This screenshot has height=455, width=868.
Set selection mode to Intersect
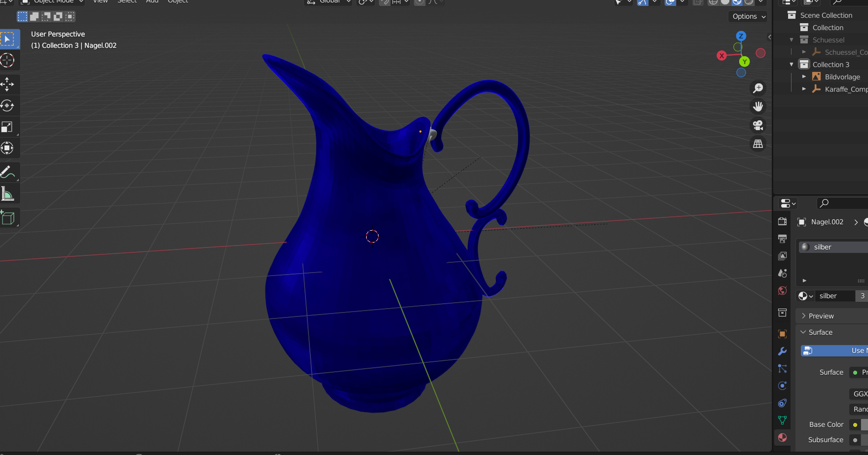point(70,17)
